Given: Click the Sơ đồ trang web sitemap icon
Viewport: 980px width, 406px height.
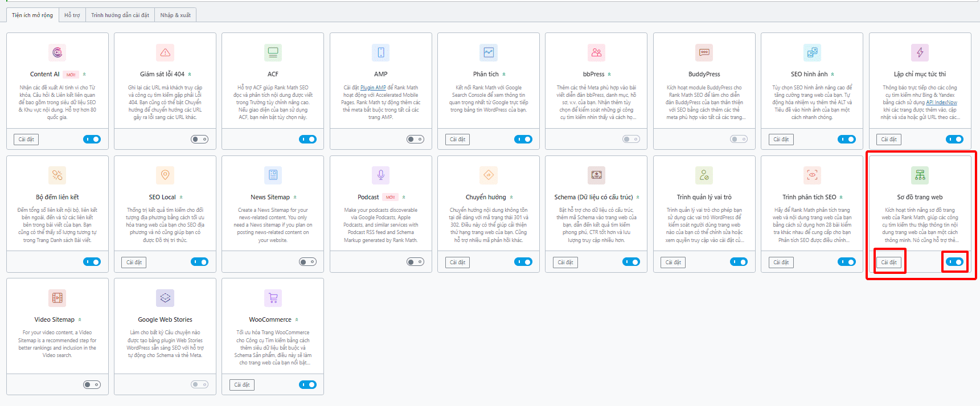Looking at the screenshot, I should tap(920, 175).
